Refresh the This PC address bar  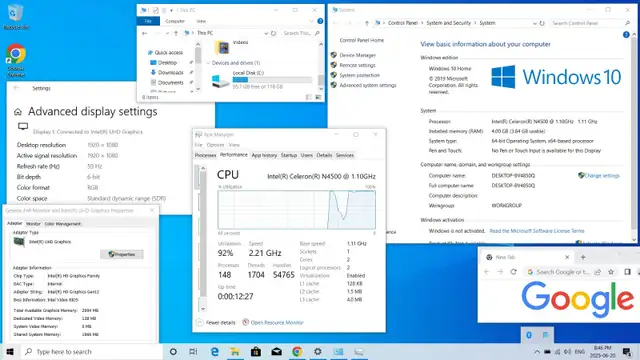tap(273, 33)
